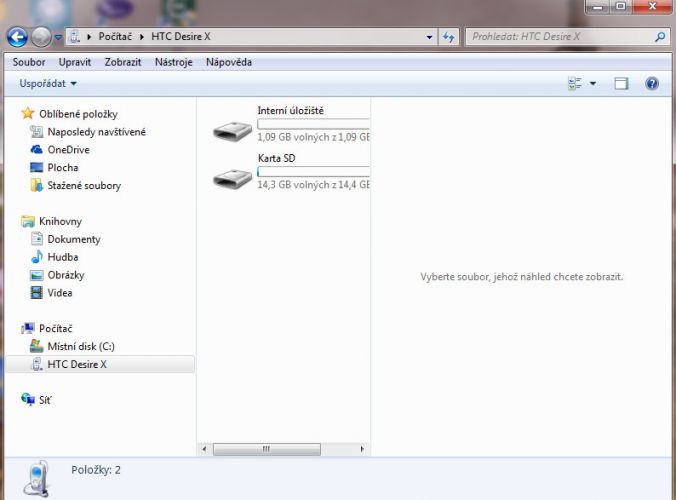
Task: Select the Interní úložiště drive icon
Action: coord(232,131)
